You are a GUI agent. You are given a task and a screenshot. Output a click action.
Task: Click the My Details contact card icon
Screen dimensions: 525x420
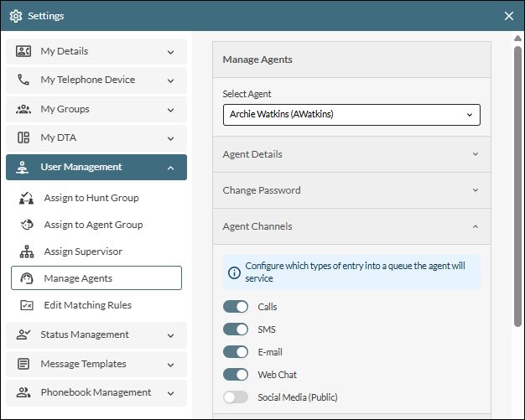coord(23,51)
